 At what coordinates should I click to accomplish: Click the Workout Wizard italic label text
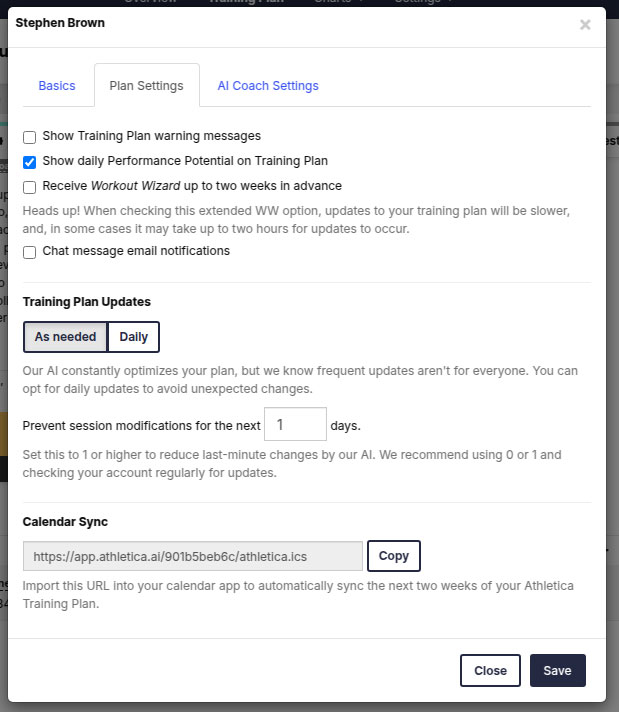(135, 186)
